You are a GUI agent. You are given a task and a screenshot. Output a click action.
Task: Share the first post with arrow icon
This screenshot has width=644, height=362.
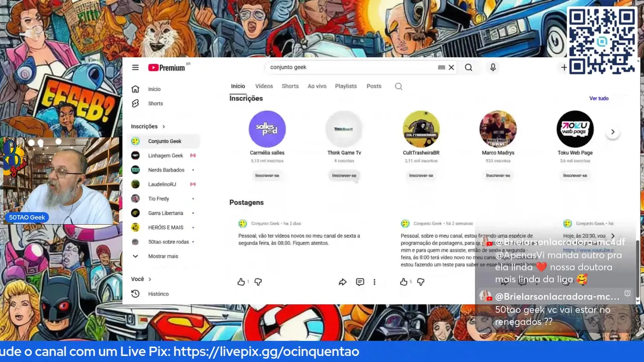pos(343,282)
